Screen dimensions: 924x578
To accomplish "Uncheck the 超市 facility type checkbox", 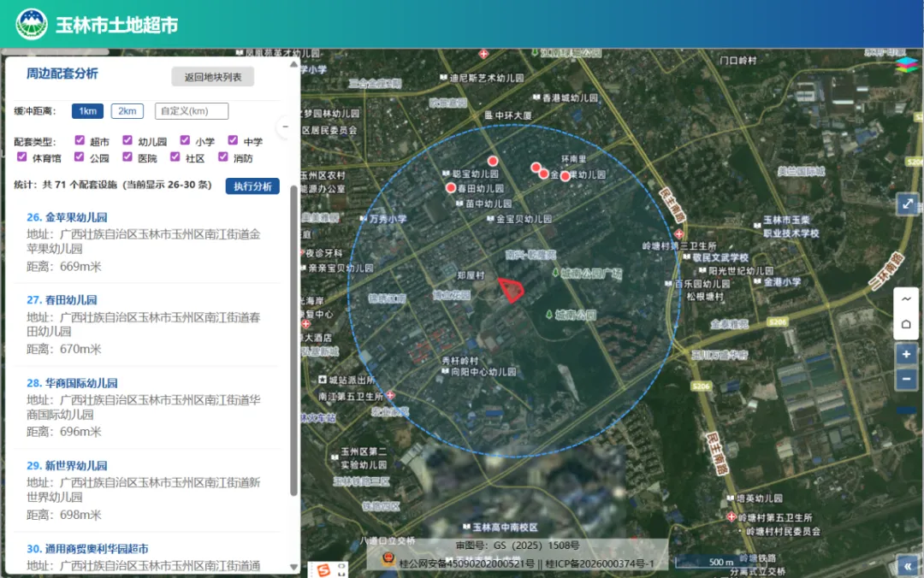I will (80, 140).
